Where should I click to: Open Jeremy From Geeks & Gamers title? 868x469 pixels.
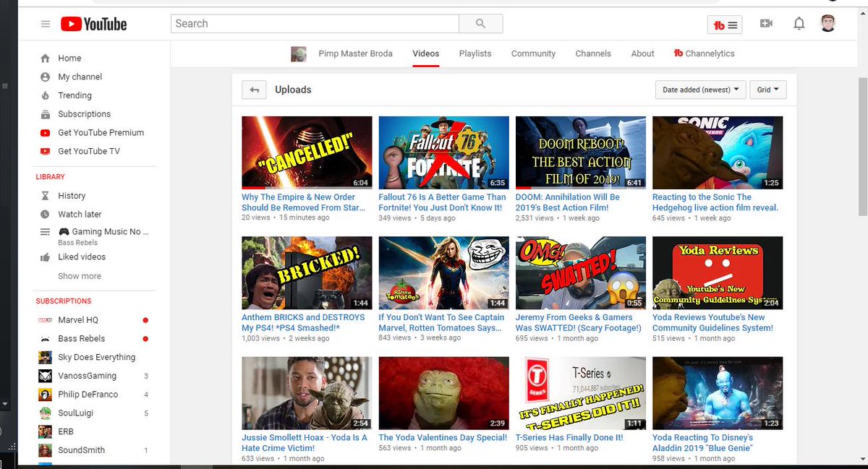pos(579,322)
